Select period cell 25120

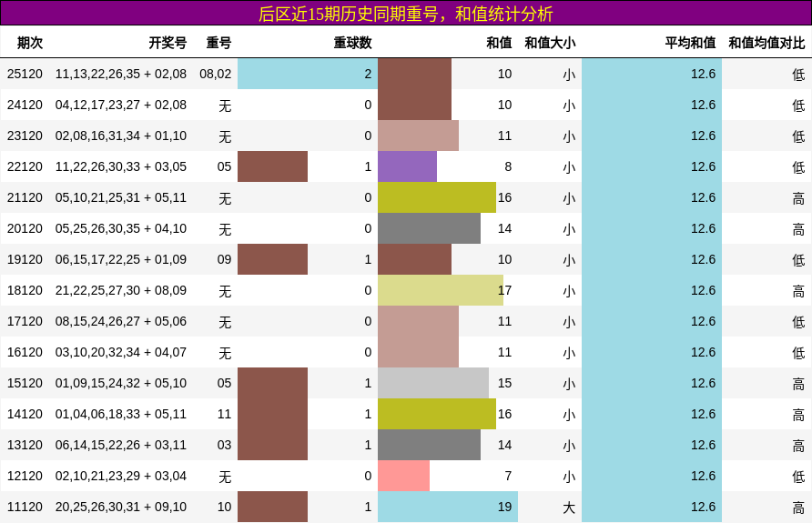click(x=25, y=74)
